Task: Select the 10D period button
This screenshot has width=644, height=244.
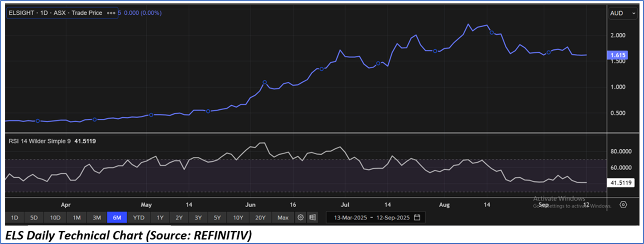Action: [55, 217]
